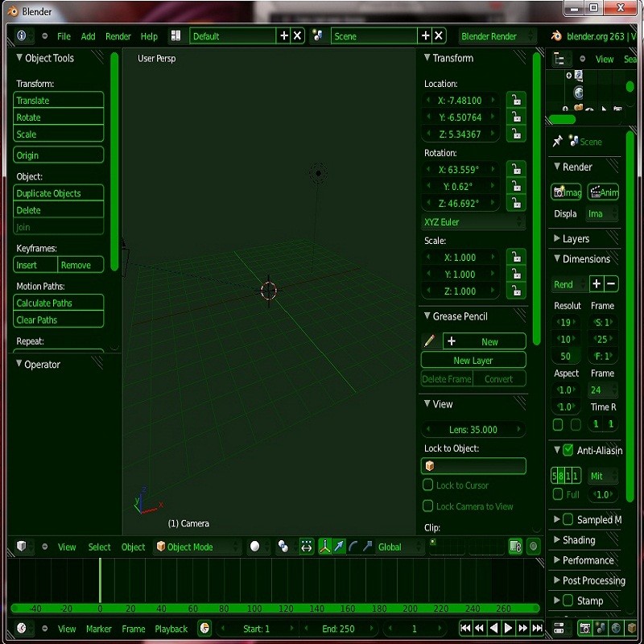Open the Render menu
644x644 pixels.
118,35
